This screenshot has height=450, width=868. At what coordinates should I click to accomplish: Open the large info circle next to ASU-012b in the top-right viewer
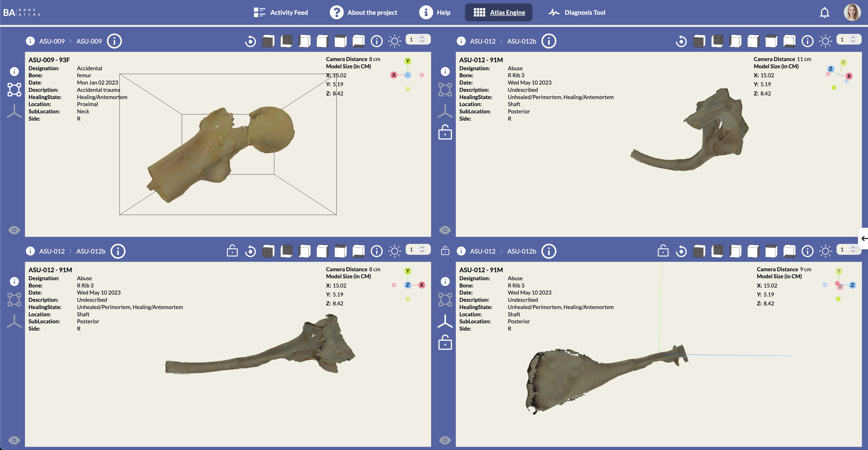(x=549, y=41)
